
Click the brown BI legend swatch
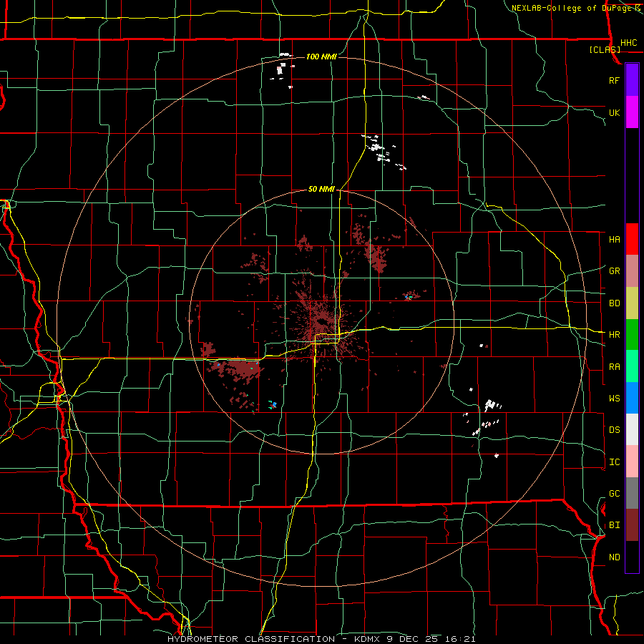point(632,525)
